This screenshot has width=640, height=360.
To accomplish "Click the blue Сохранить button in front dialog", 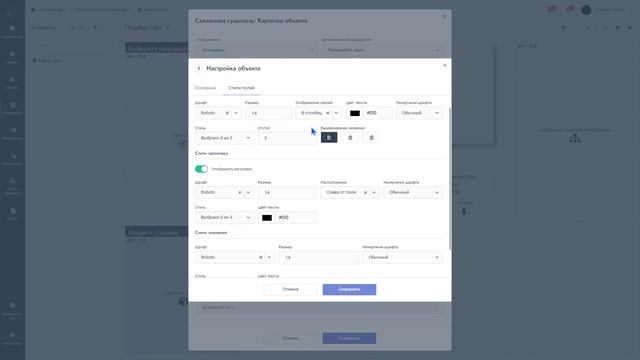I will coord(349,289).
